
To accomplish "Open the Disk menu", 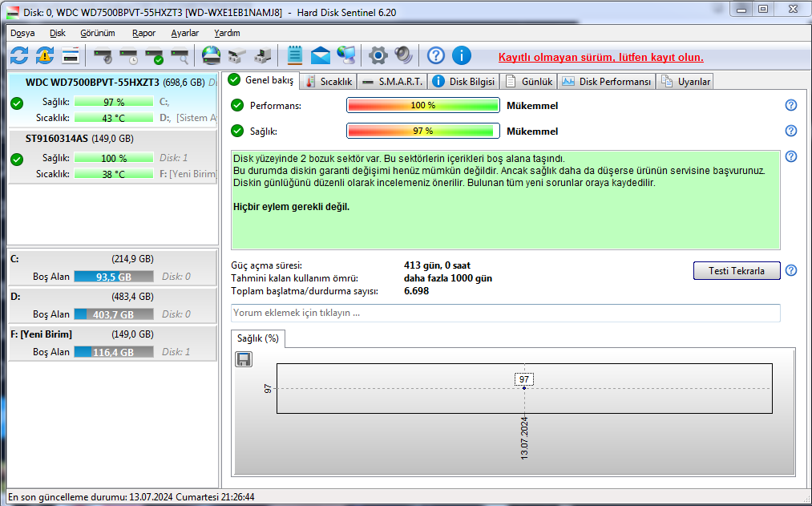I will coord(58,33).
